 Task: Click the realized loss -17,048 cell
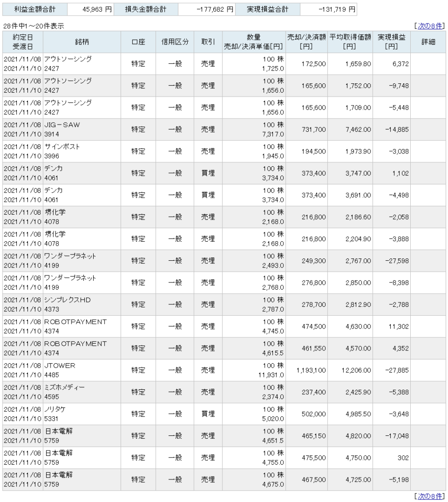point(391,436)
